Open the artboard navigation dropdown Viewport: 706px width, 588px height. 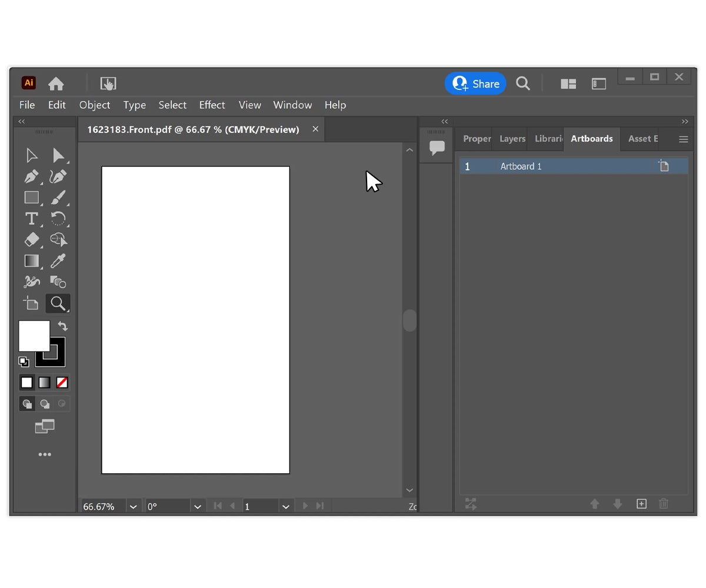tap(286, 506)
